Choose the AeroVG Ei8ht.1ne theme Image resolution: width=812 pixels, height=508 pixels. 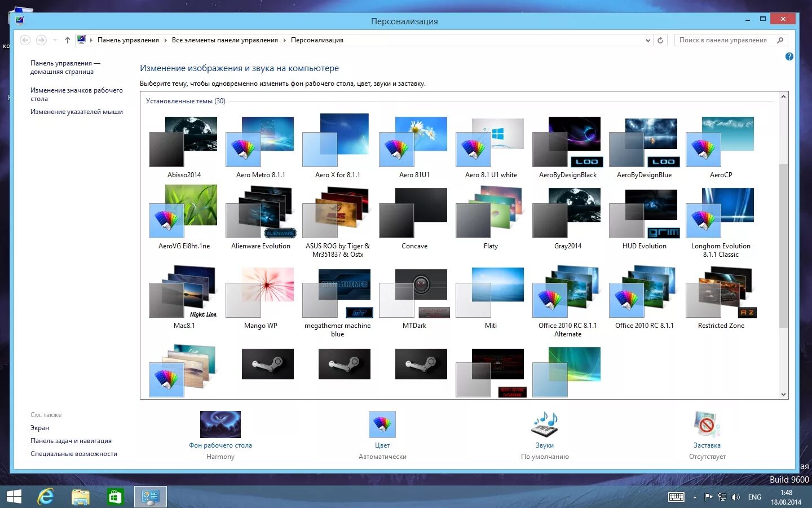pos(183,217)
